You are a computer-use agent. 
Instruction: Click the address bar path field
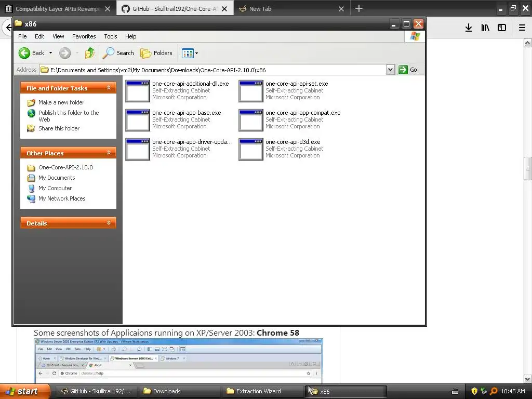click(x=212, y=70)
